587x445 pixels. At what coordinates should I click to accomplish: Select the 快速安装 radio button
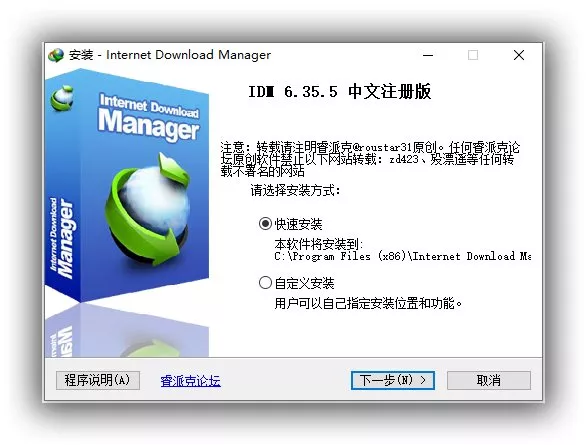(x=265, y=224)
